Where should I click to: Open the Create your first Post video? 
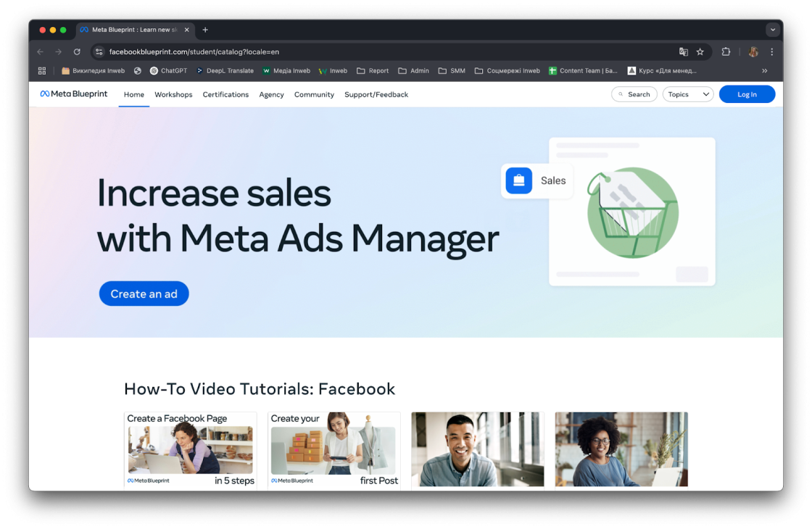(334, 450)
